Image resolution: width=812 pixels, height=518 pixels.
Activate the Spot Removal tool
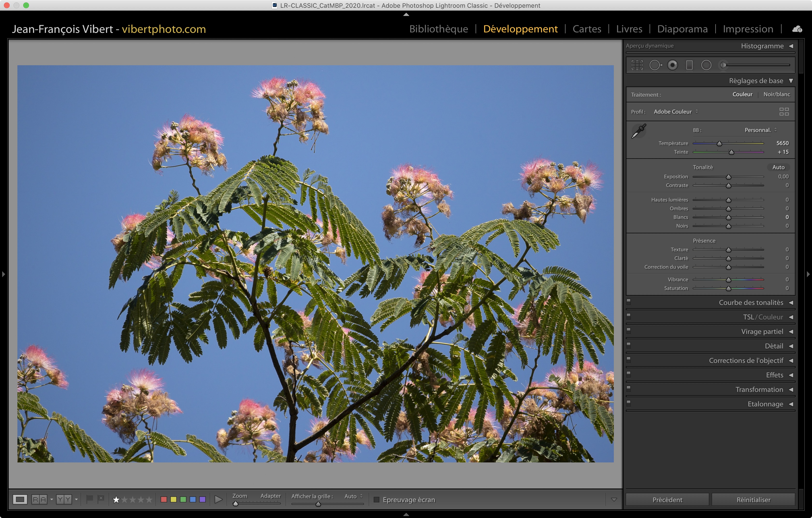click(655, 65)
